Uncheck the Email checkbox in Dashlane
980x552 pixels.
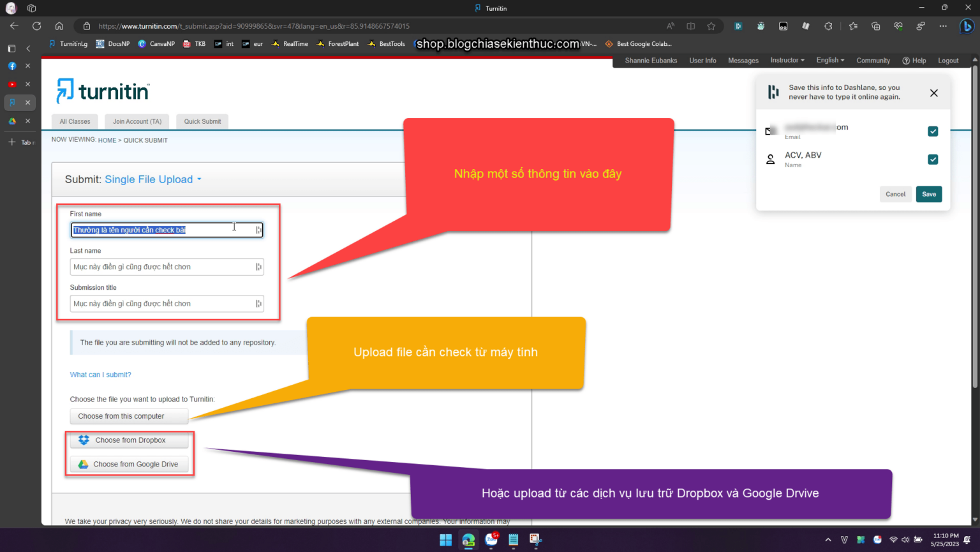tap(933, 131)
